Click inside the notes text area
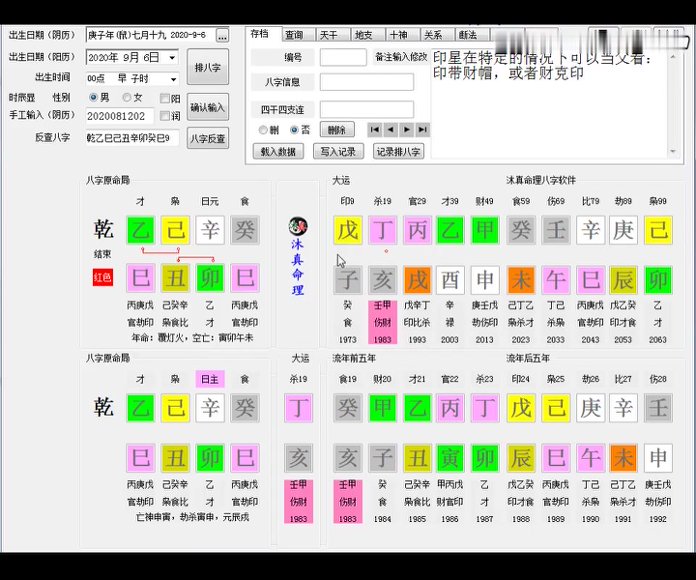This screenshot has width=696, height=580. (549, 103)
